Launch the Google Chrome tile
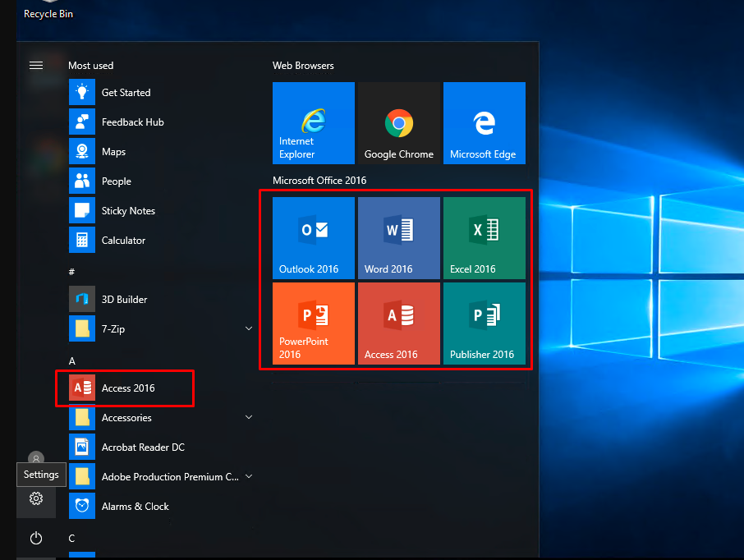The image size is (744, 560). click(x=399, y=123)
